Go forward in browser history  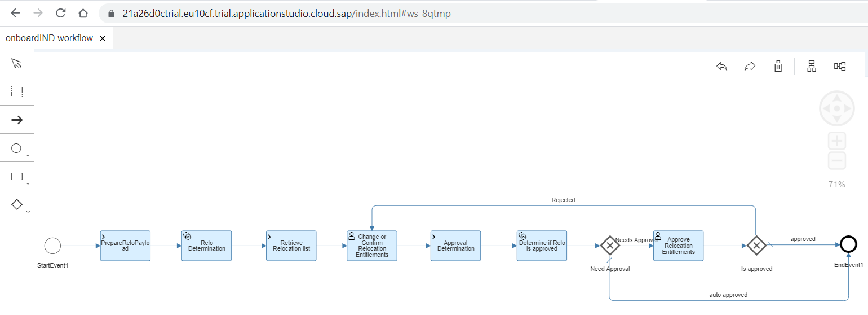(38, 13)
